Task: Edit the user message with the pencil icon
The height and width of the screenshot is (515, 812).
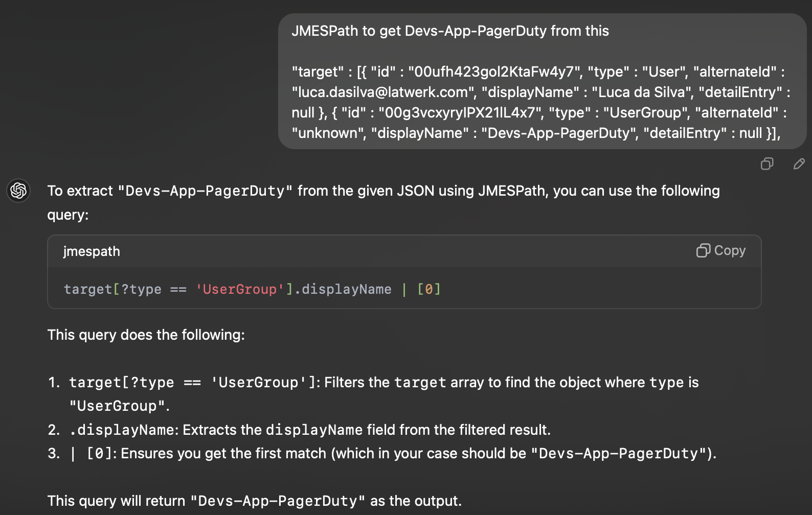Action: tap(799, 164)
